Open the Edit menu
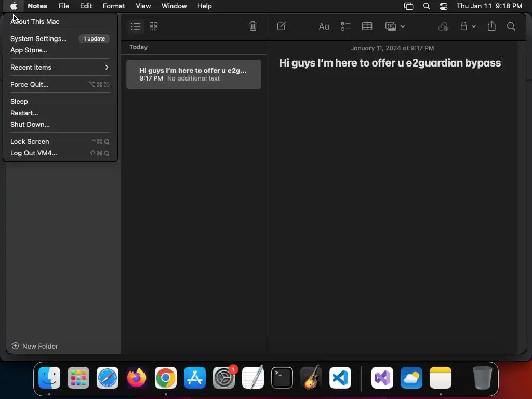The image size is (532, 399). [86, 6]
